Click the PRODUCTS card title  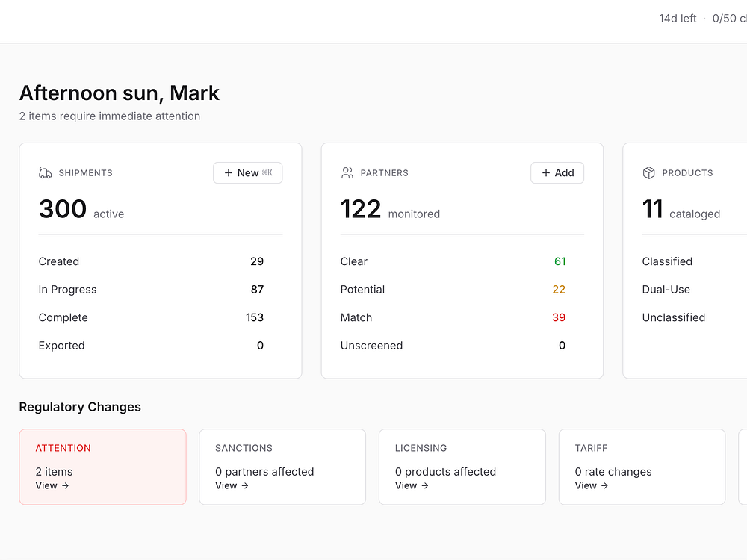[x=687, y=173]
